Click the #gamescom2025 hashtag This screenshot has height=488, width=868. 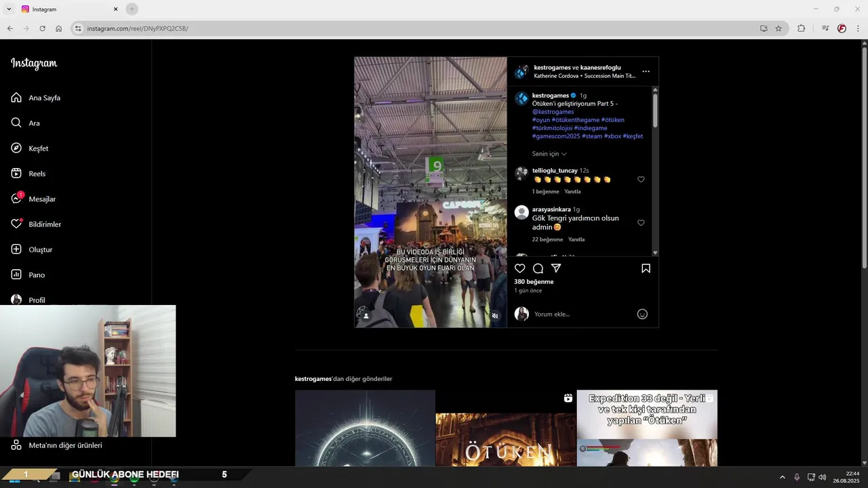coord(556,136)
